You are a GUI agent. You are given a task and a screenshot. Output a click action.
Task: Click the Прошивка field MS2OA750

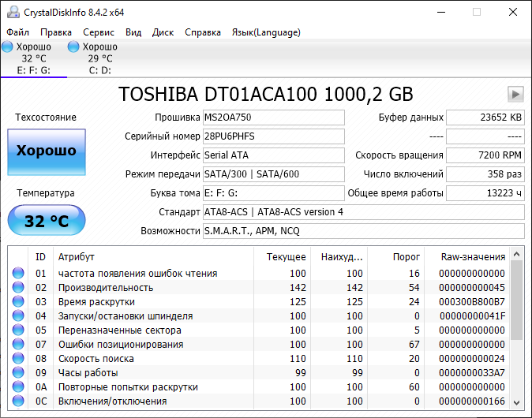coord(274,118)
